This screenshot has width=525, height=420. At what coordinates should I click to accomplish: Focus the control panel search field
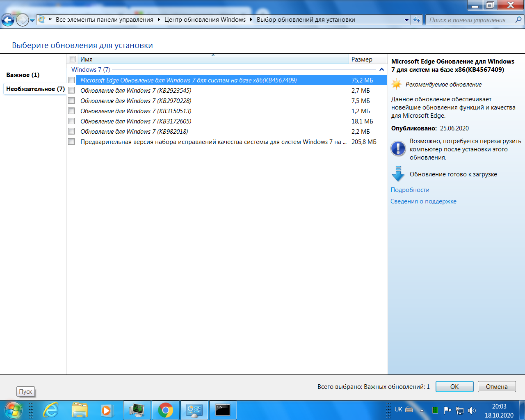(470, 20)
